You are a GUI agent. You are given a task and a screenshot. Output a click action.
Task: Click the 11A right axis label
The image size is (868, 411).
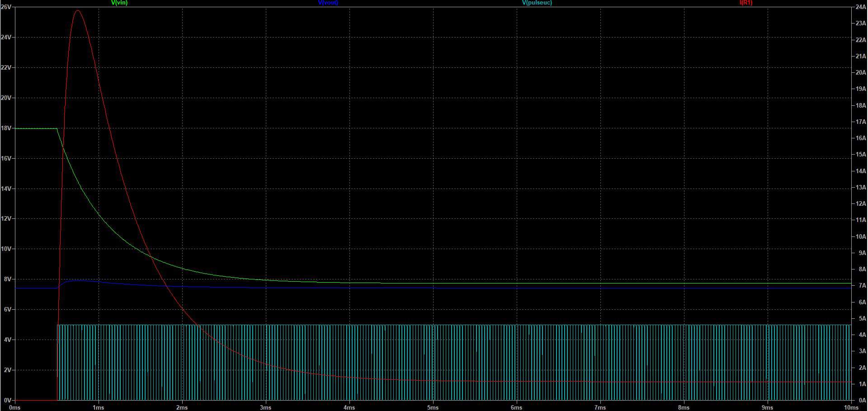[861, 220]
